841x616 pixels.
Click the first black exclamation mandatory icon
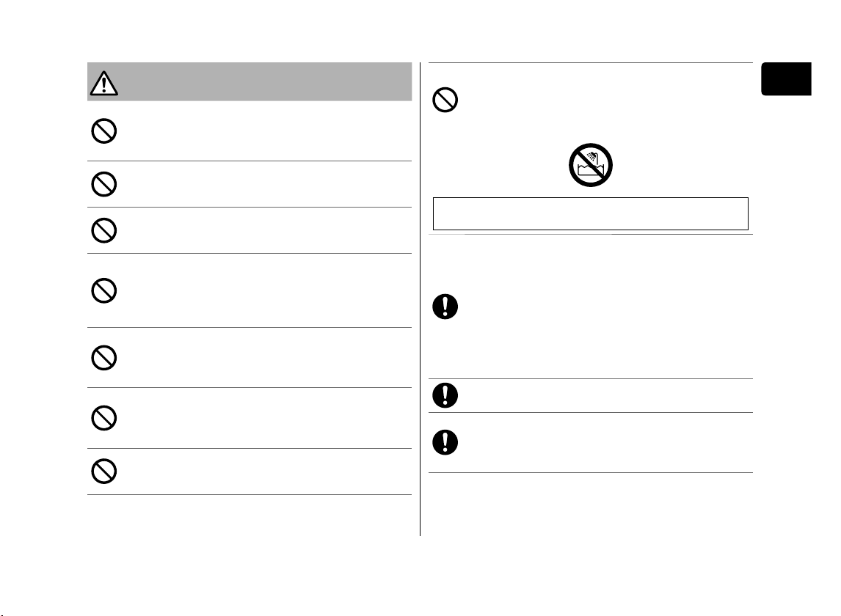pyautogui.click(x=445, y=307)
